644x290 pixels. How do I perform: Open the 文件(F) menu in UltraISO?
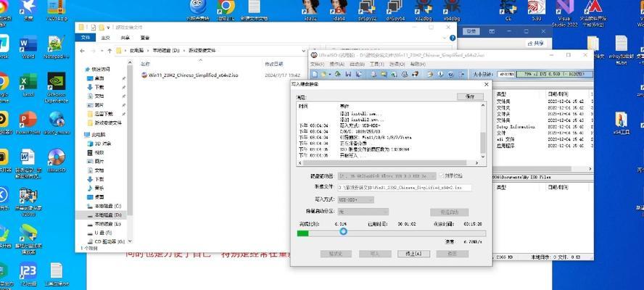pos(317,64)
